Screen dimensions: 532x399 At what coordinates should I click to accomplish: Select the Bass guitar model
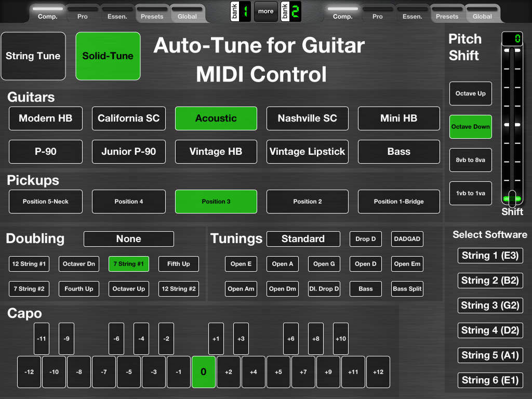[399, 152]
